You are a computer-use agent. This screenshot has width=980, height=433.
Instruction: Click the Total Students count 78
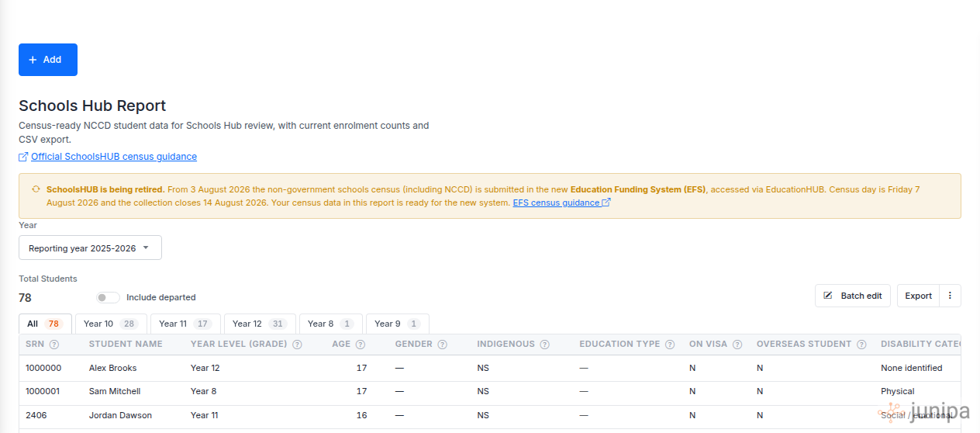(25, 298)
